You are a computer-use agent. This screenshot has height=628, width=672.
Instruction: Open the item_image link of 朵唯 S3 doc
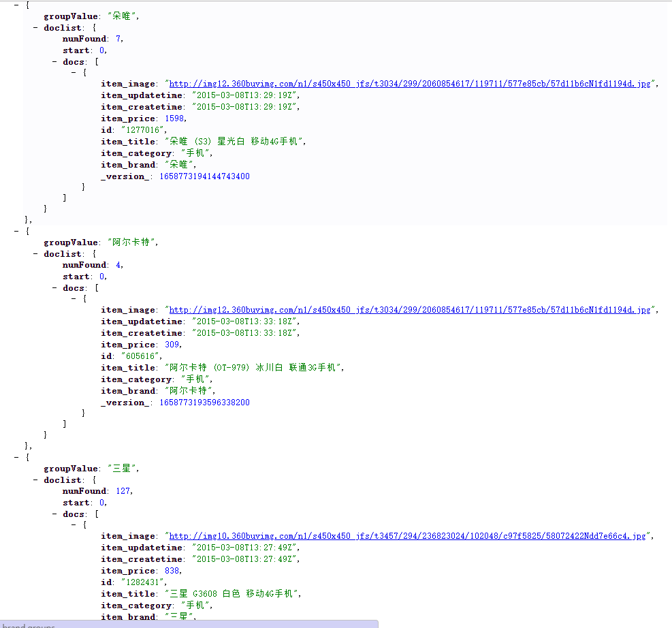click(x=410, y=84)
